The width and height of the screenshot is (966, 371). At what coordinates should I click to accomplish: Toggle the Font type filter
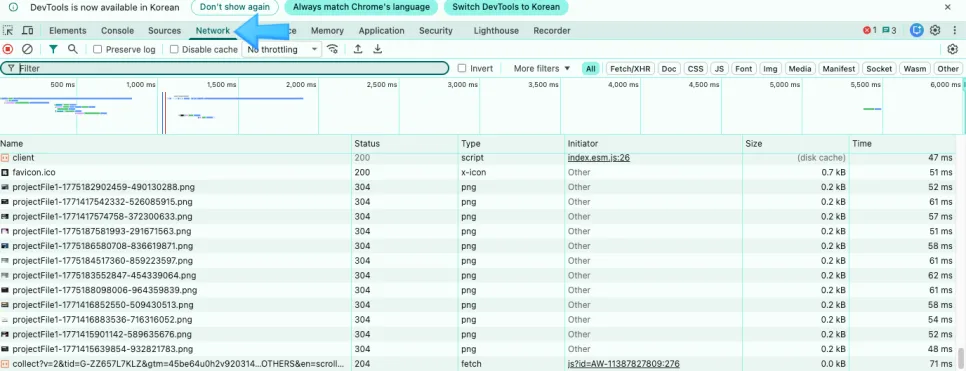(744, 68)
